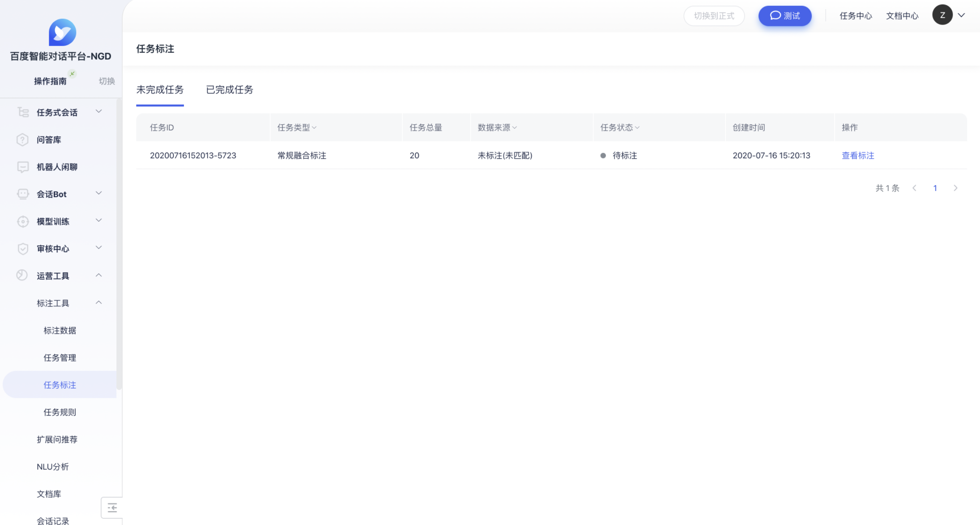Image resolution: width=980 pixels, height=525 pixels.
Task: Click the 创建时间 column header
Action: [x=749, y=127]
